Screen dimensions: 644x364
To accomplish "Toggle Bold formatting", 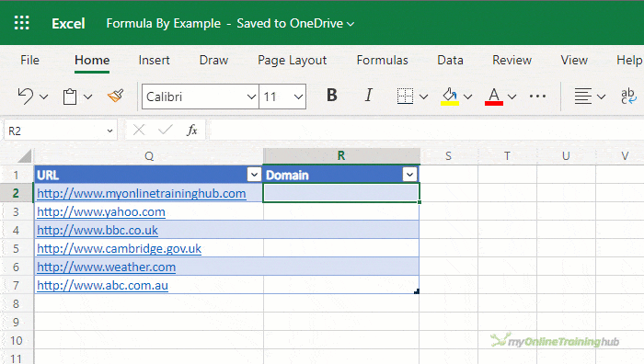I will pyautogui.click(x=332, y=96).
